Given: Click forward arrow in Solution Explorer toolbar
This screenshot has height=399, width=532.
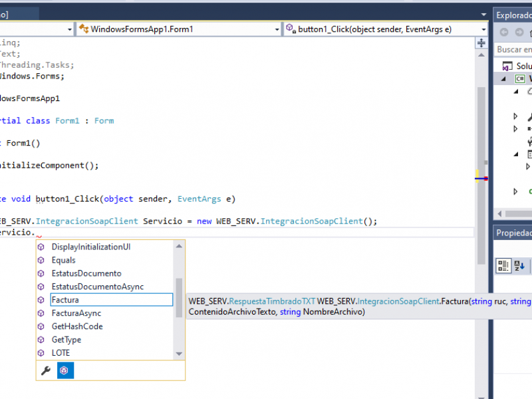Looking at the screenshot, I should (x=519, y=32).
